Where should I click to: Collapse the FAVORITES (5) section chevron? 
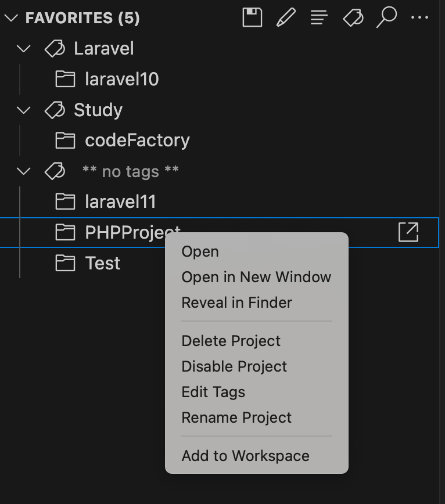pos(11,17)
